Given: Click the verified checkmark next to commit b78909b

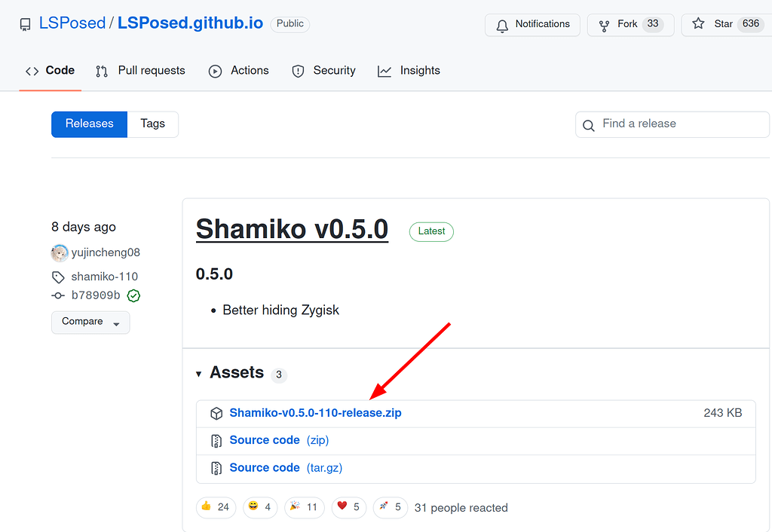Looking at the screenshot, I should [133, 295].
